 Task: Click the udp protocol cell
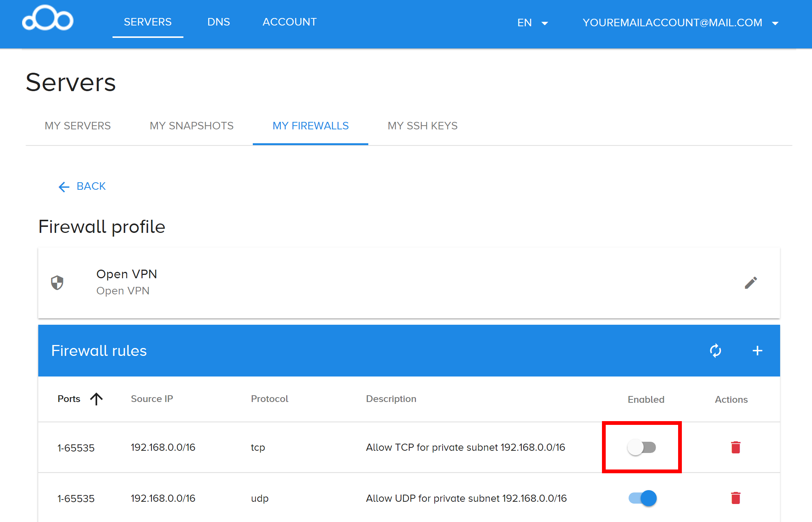260,498
